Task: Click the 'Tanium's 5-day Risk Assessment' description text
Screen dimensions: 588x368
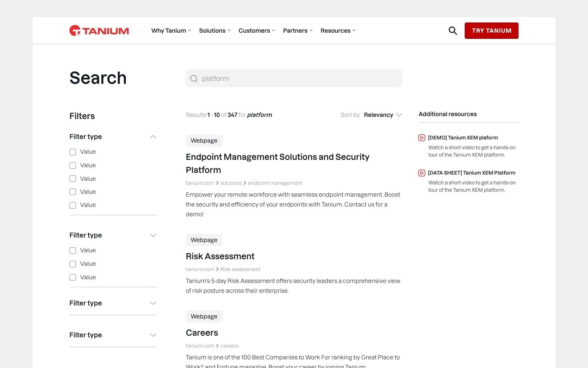Action: click(293, 286)
